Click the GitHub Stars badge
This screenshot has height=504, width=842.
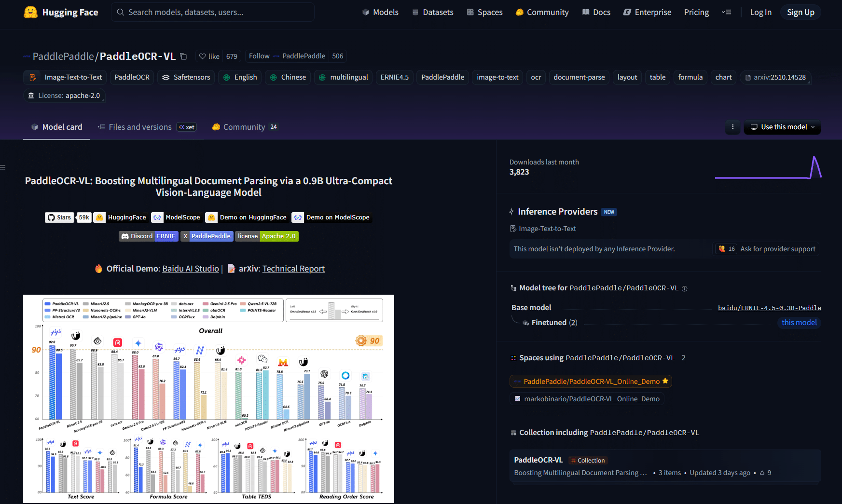[68, 218]
